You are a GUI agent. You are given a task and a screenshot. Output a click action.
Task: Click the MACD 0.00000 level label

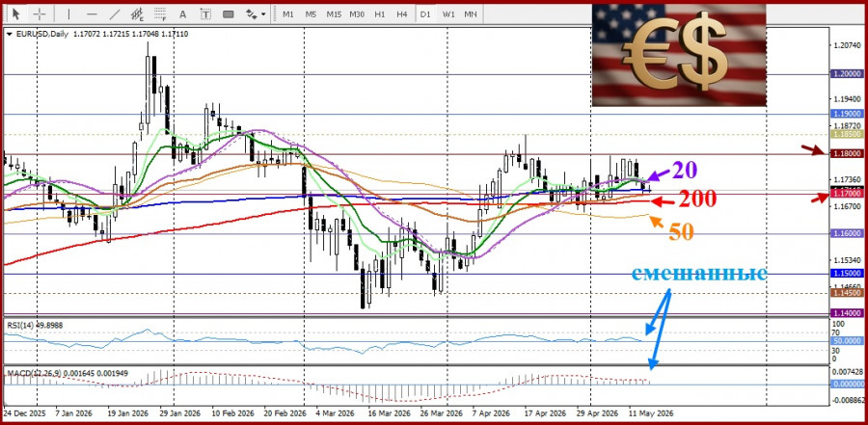coord(847,385)
